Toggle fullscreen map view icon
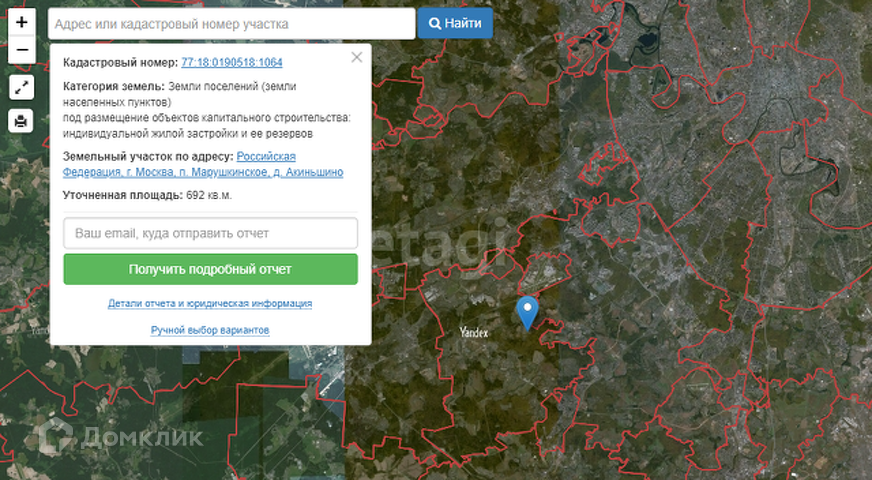 tap(21, 87)
